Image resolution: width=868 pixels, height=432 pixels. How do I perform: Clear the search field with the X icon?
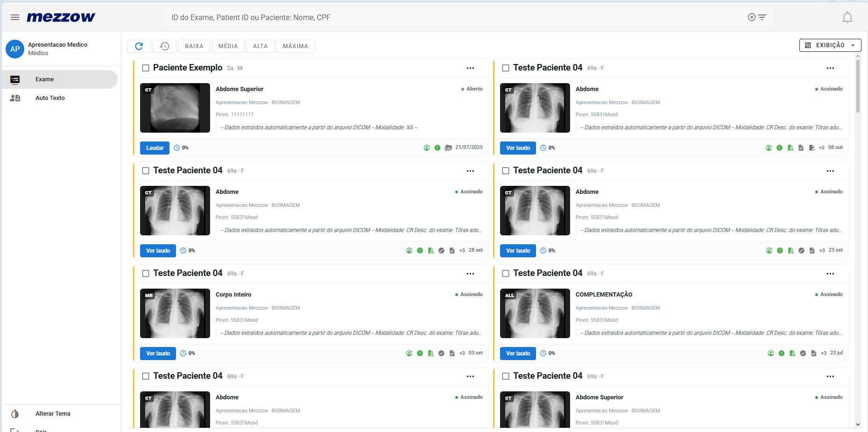click(751, 17)
